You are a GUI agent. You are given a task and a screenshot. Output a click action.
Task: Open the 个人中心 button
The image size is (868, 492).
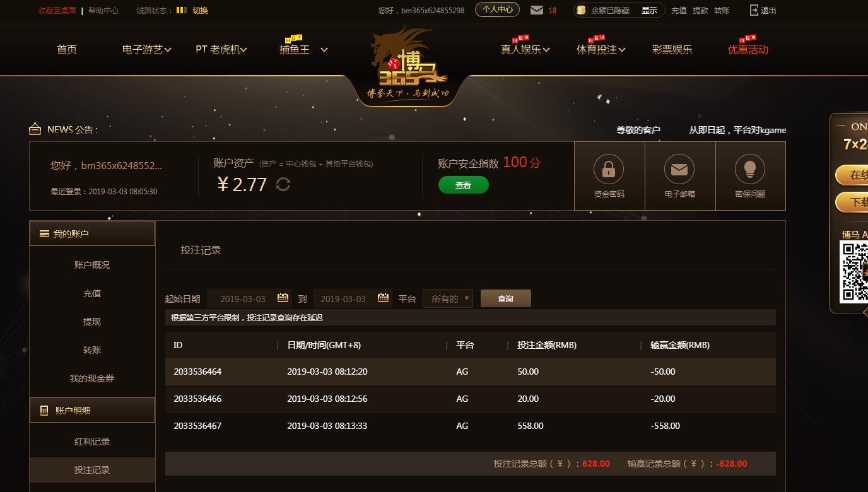[x=497, y=9]
